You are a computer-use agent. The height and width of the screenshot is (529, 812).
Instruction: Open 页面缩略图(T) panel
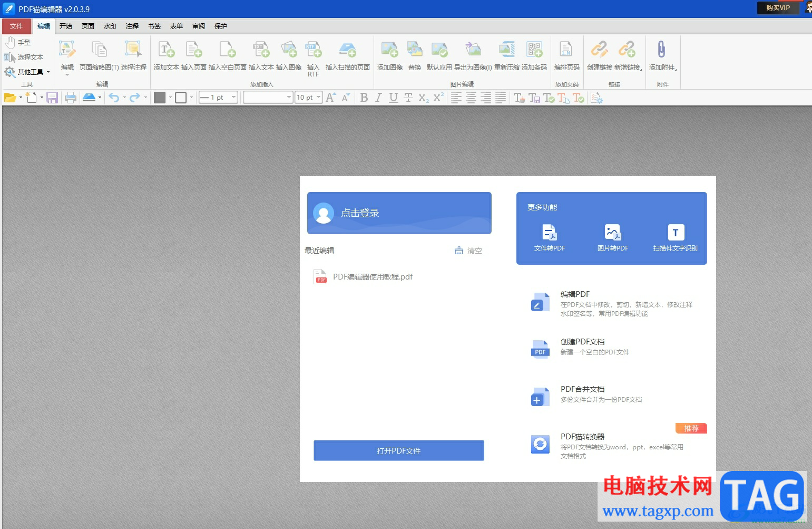99,50
